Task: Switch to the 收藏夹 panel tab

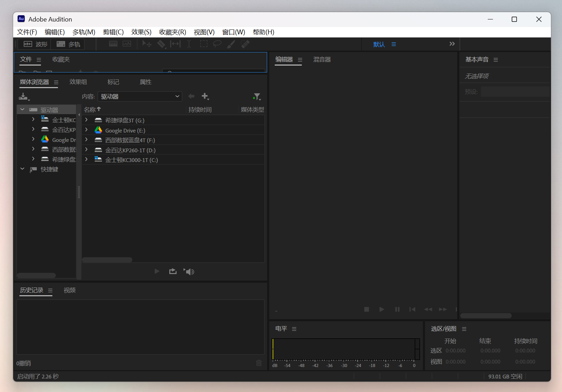Action: tap(61, 59)
